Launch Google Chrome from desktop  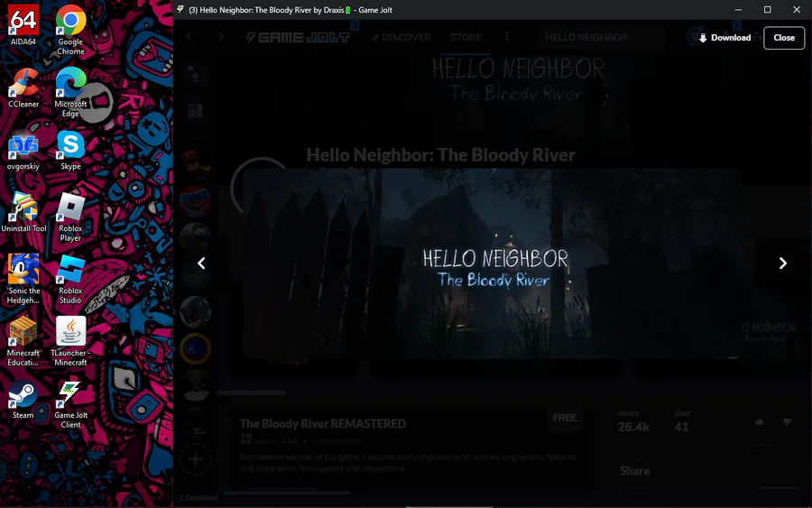click(x=71, y=30)
